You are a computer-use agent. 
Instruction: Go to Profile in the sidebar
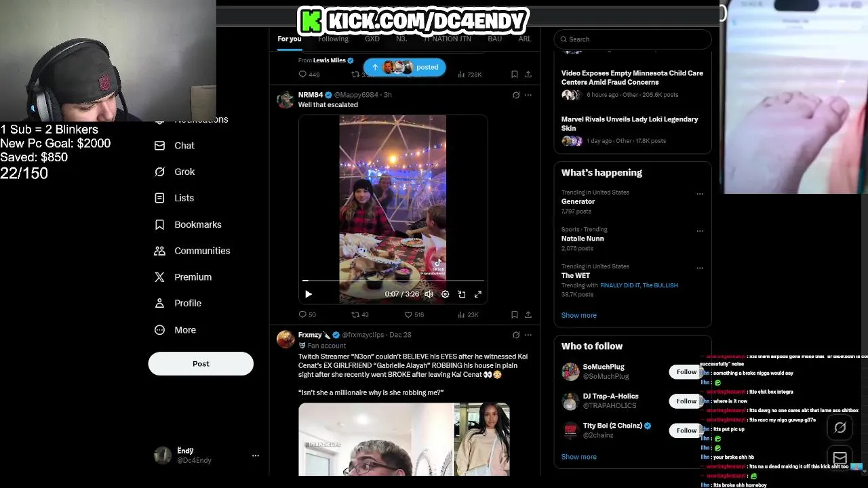(177, 304)
